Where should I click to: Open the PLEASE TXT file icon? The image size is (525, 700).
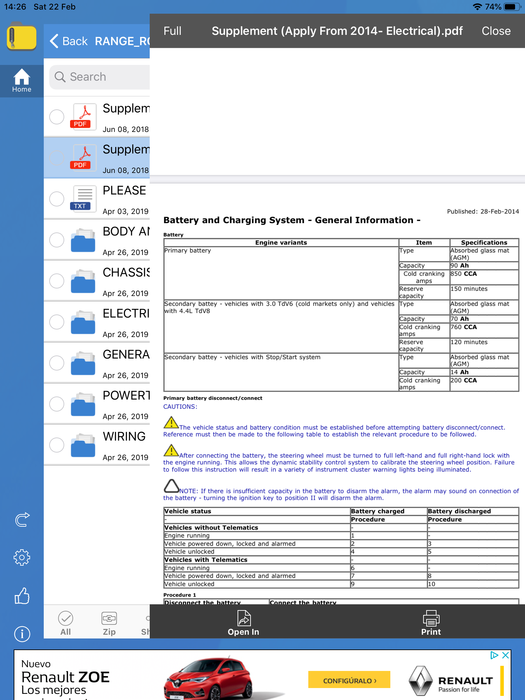tap(83, 199)
